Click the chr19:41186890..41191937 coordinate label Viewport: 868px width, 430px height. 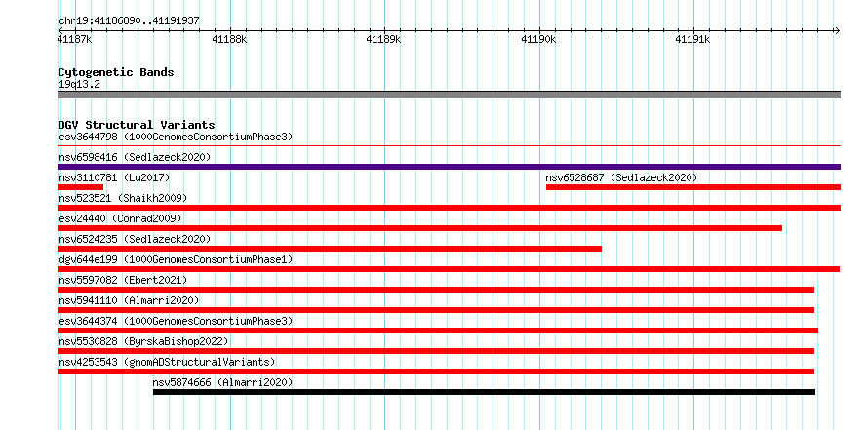pos(129,21)
